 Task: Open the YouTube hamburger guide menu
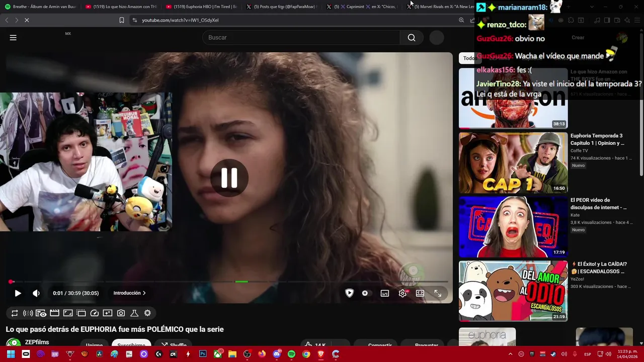pos(13,38)
